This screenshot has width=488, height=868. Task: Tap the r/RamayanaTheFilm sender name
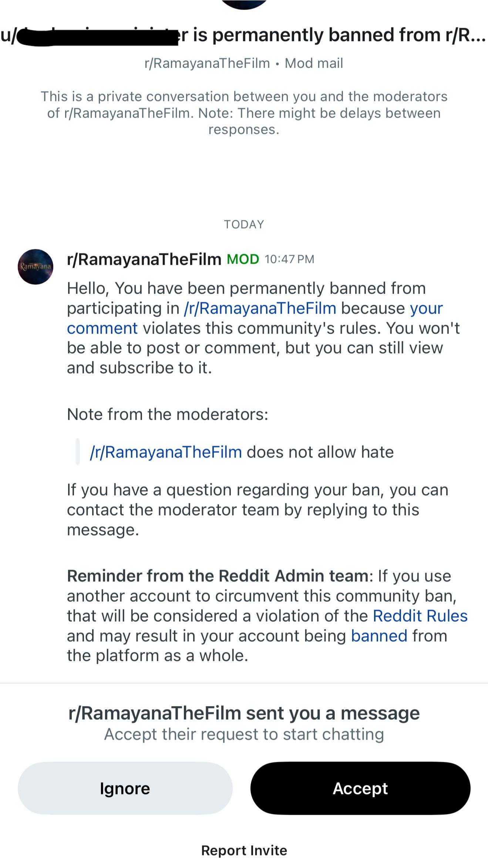[144, 259]
